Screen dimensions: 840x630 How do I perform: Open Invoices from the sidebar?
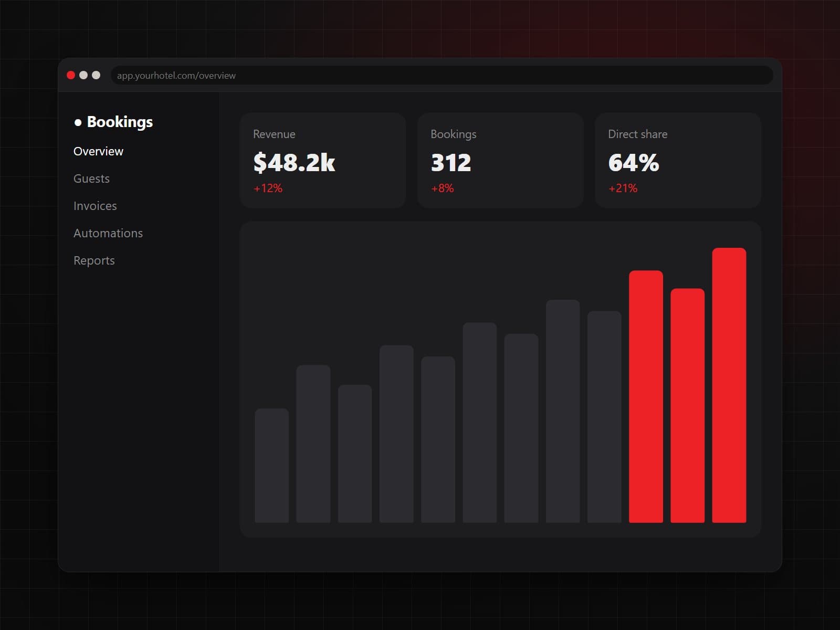pos(95,206)
